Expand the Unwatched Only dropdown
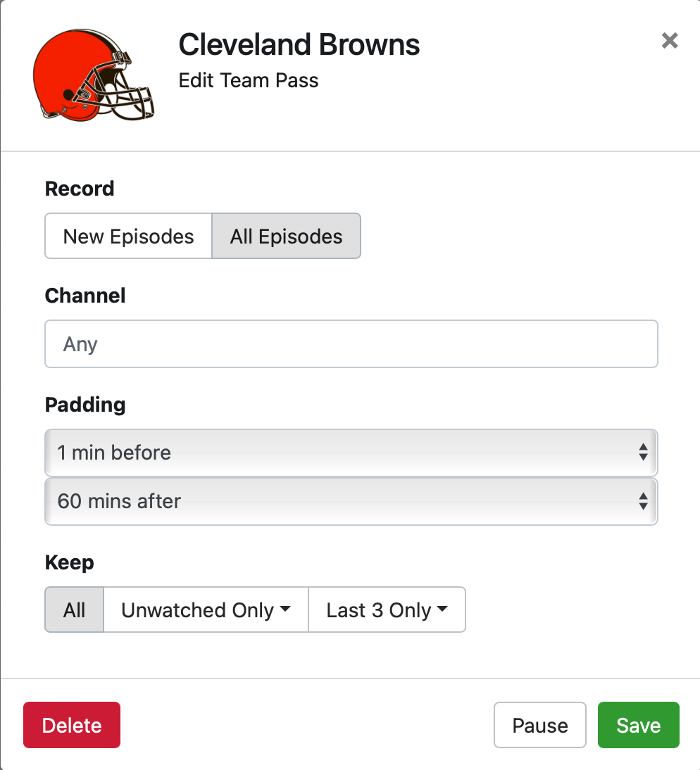The width and height of the screenshot is (700, 770). (206, 610)
